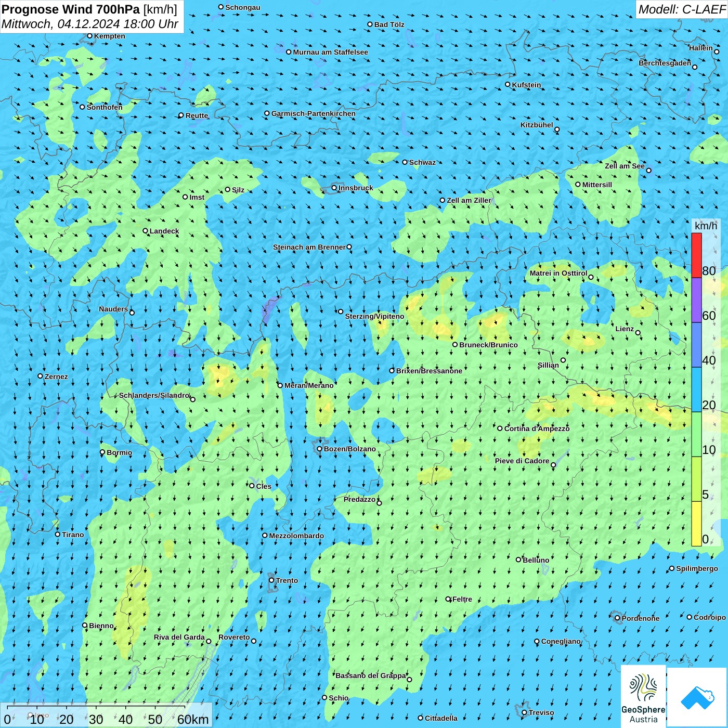Click the 'Cortina d'Ampezzo' label

537,428
